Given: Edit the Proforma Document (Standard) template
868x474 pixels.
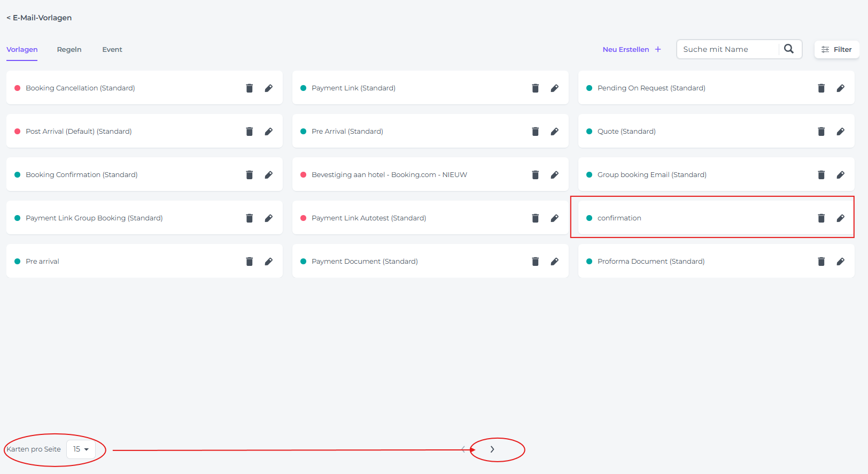Looking at the screenshot, I should click(x=840, y=262).
